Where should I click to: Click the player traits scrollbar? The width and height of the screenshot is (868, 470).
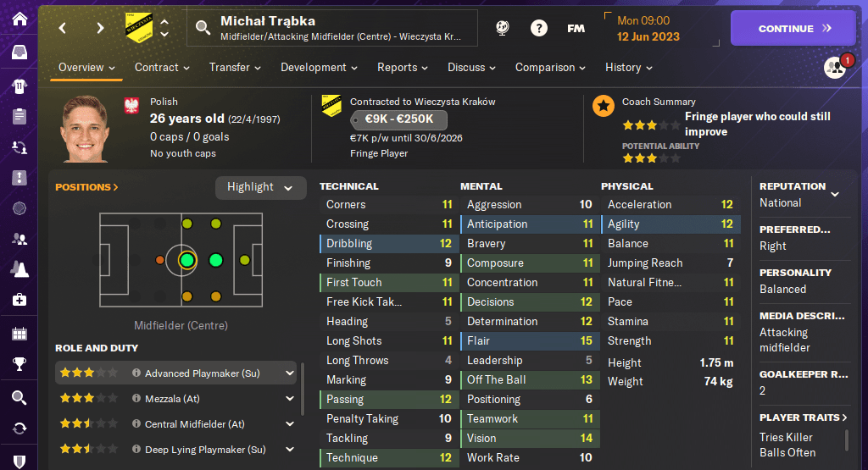click(x=847, y=440)
